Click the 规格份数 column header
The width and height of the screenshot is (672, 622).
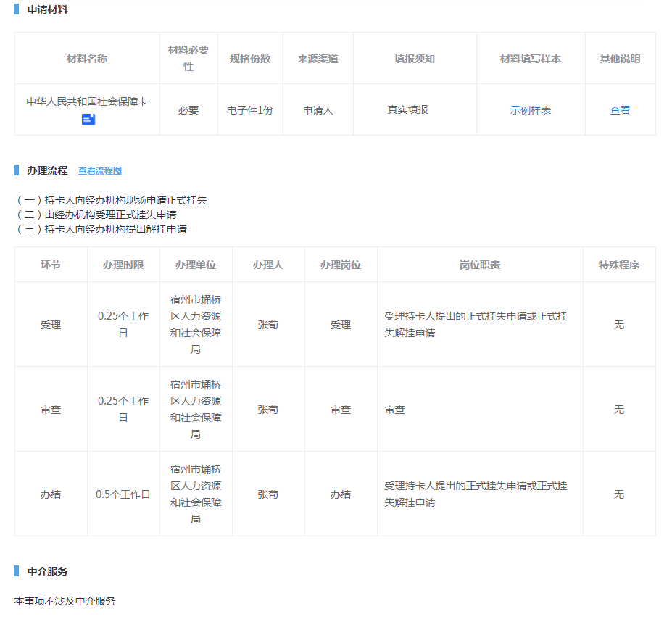coord(249,59)
